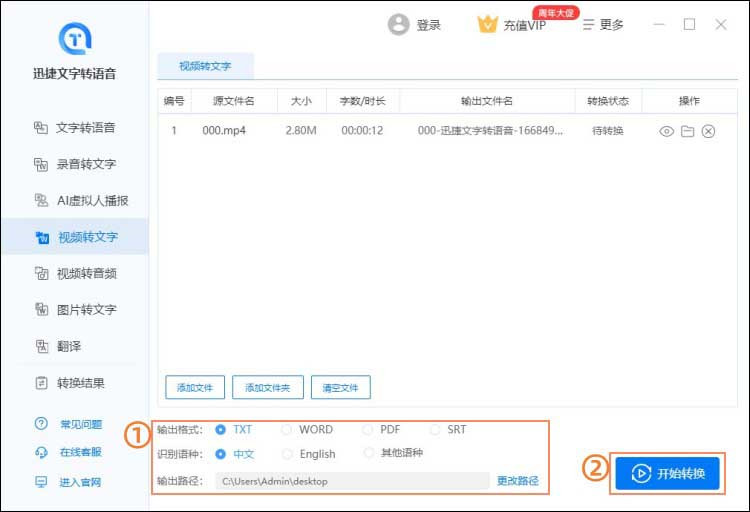The height and width of the screenshot is (512, 750).
Task: Click the 大小 column header
Action: pos(301,101)
